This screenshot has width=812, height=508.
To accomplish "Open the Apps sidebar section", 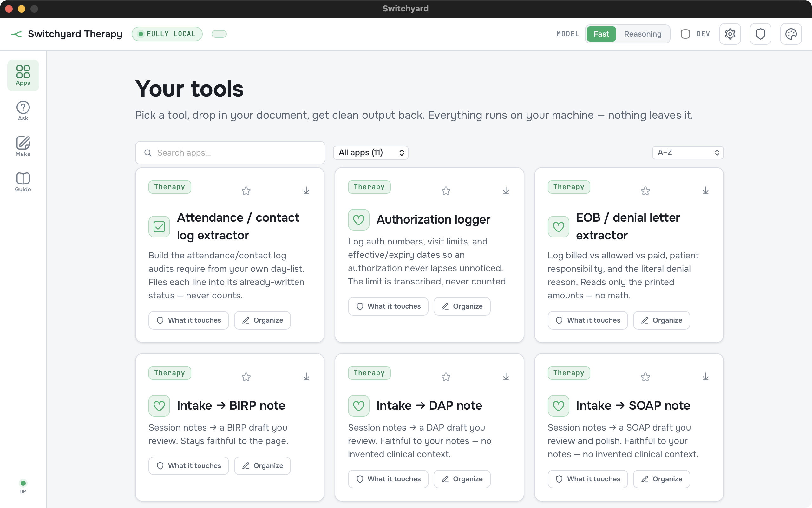I will pos(23,75).
